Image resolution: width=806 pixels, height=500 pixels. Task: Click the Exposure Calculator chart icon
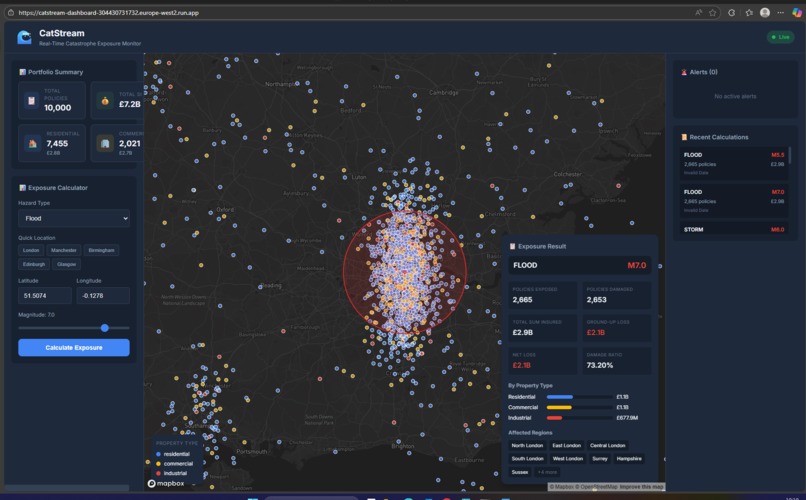click(23, 188)
